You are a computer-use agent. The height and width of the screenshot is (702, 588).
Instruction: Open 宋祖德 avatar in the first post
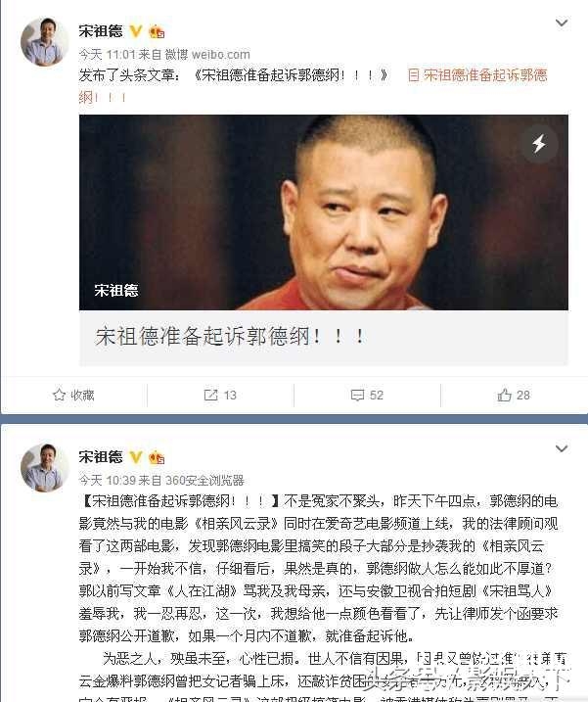(x=45, y=42)
